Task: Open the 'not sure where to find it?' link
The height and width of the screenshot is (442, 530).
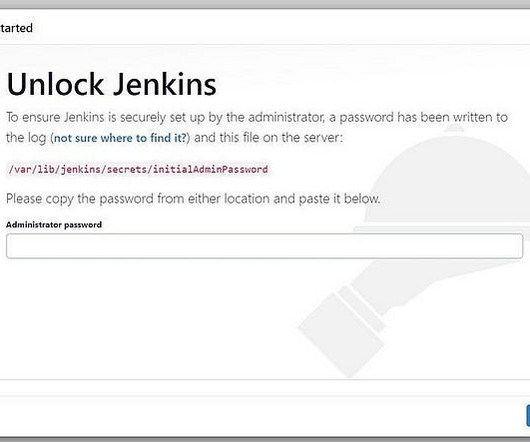Action: [x=120, y=138]
